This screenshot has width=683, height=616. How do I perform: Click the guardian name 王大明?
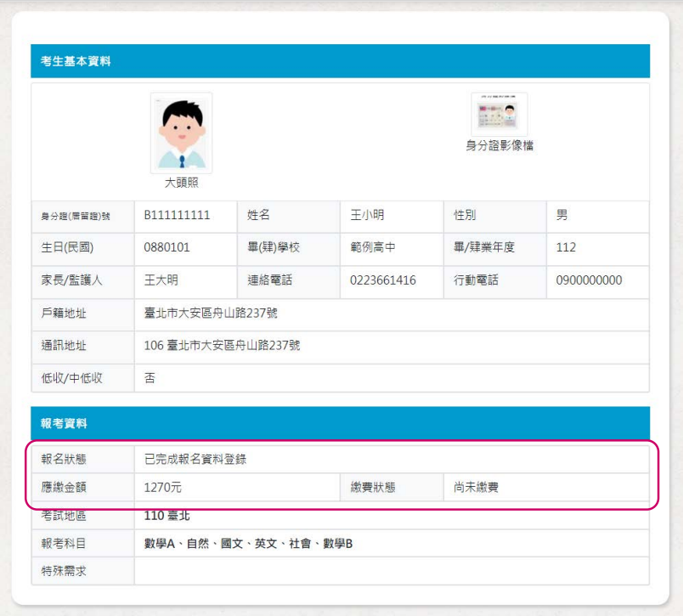(x=161, y=280)
